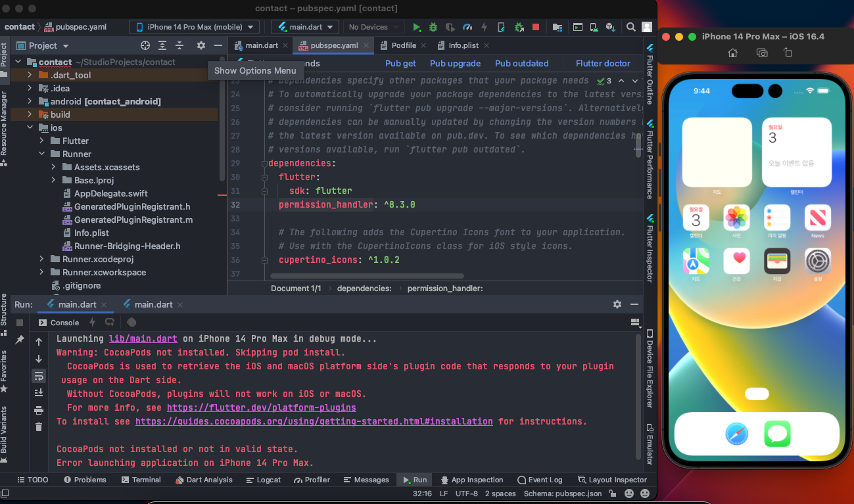Click scroll to end of console icon
This screenshot has width=854, height=504.
[x=39, y=393]
